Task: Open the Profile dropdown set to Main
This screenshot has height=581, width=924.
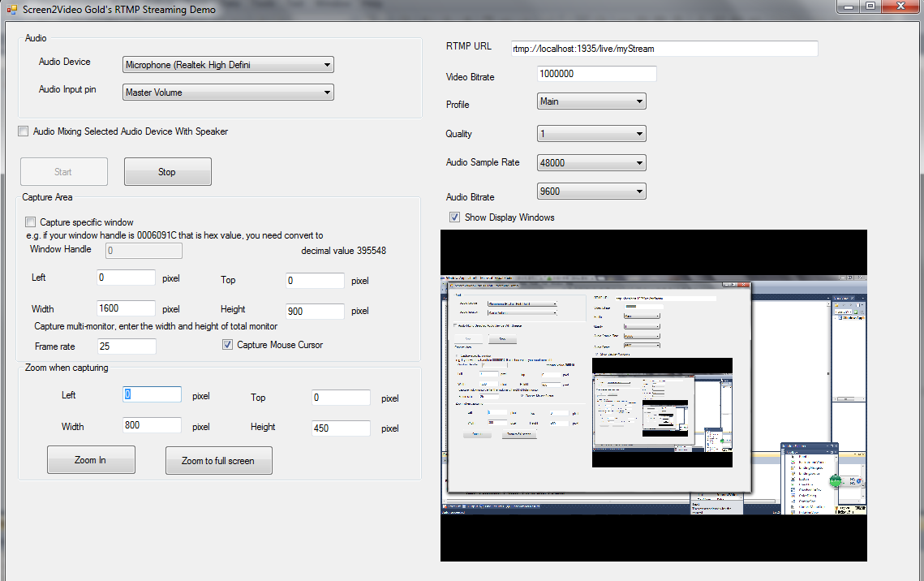Action: pyautogui.click(x=591, y=101)
